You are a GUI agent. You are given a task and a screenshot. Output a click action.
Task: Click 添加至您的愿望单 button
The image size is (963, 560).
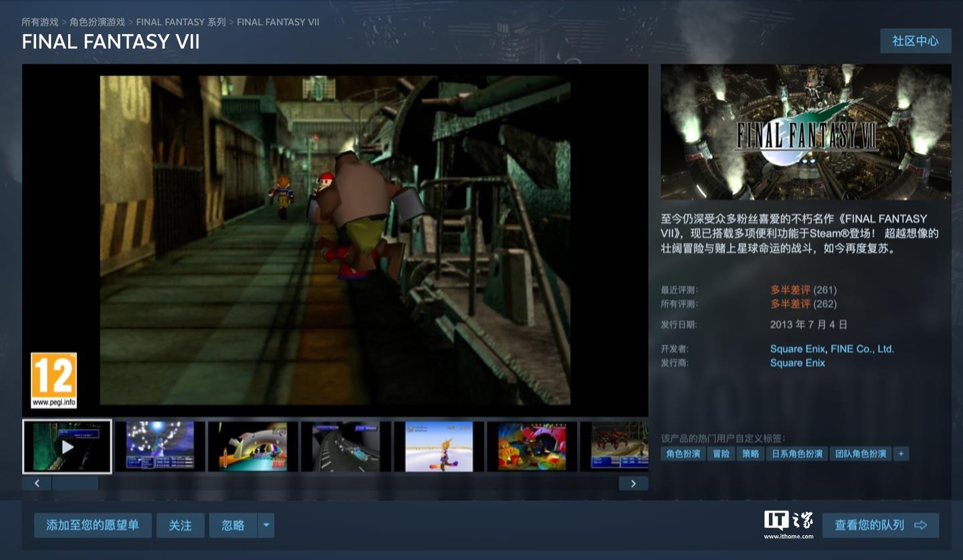pos(92,525)
